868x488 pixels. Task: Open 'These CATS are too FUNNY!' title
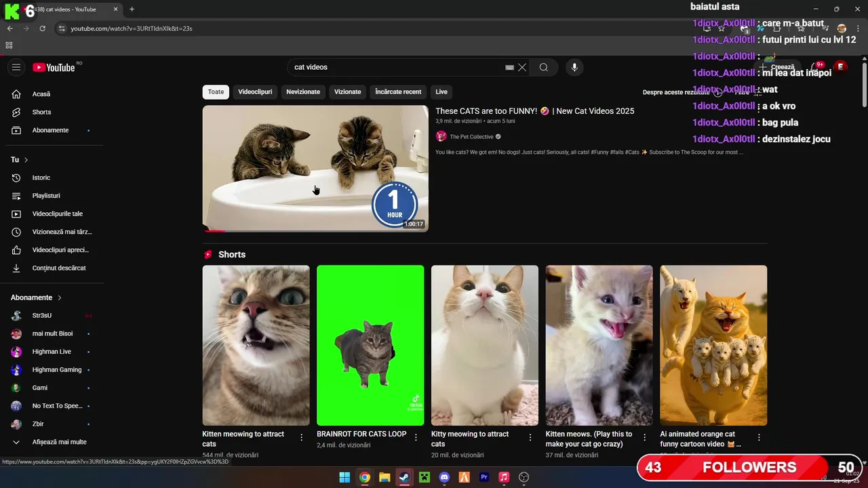[x=534, y=111]
